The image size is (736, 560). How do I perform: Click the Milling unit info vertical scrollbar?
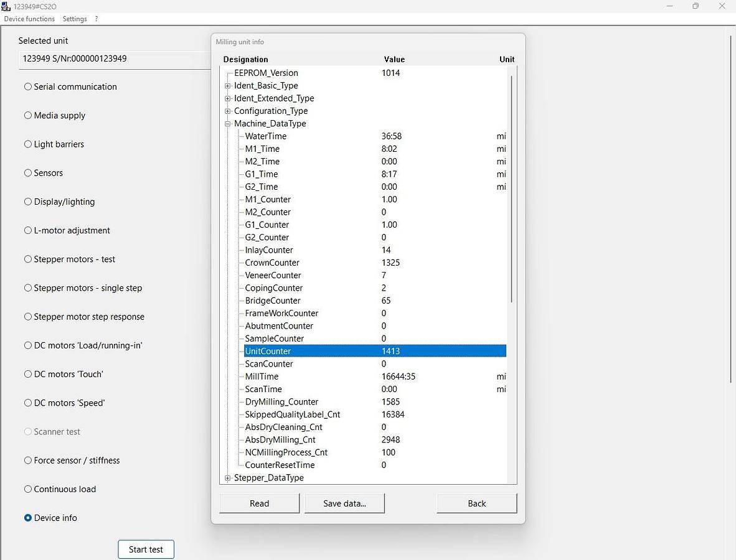(x=512, y=187)
